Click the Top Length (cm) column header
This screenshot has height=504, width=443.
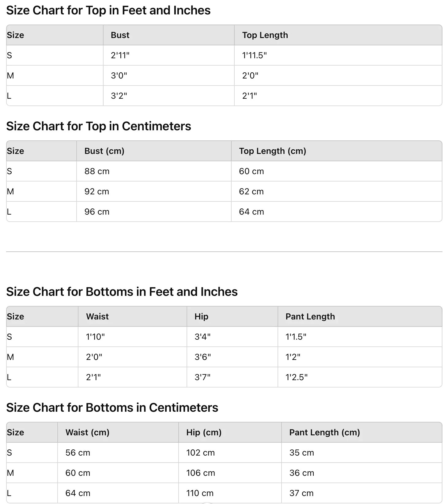pyautogui.click(x=336, y=151)
